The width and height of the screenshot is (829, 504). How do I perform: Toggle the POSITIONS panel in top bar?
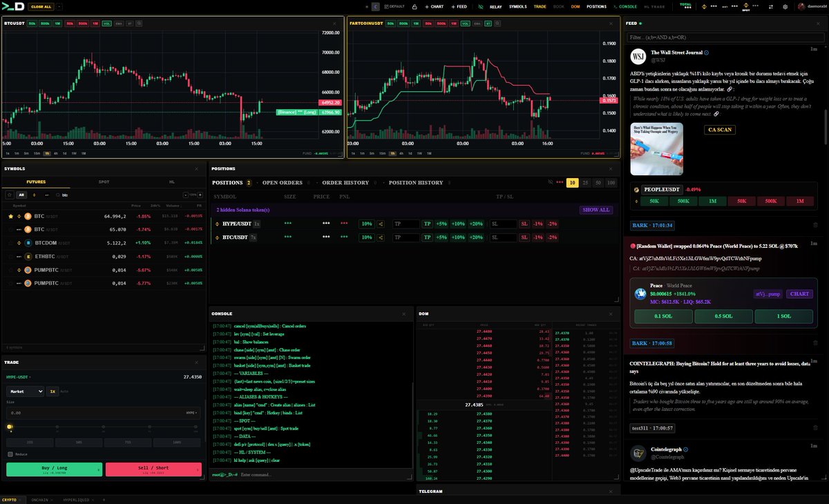click(x=596, y=6)
